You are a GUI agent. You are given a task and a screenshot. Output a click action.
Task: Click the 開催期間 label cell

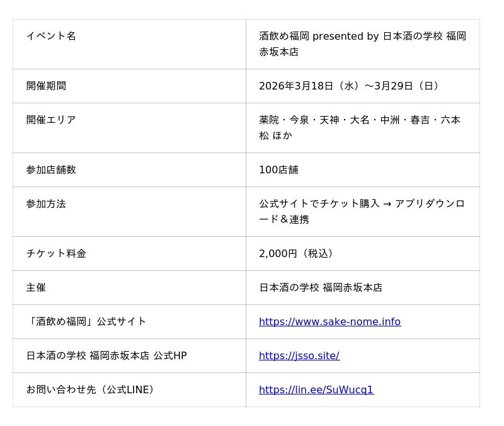pyautogui.click(x=46, y=86)
